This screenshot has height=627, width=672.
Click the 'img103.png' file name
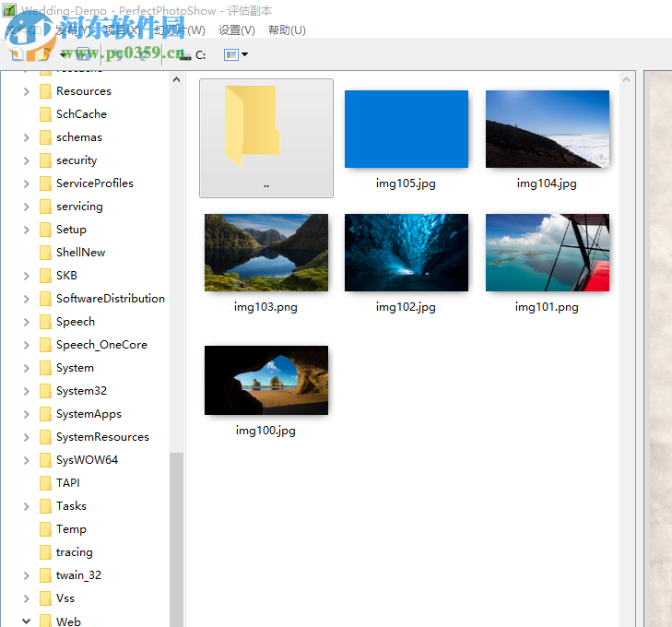point(265,307)
